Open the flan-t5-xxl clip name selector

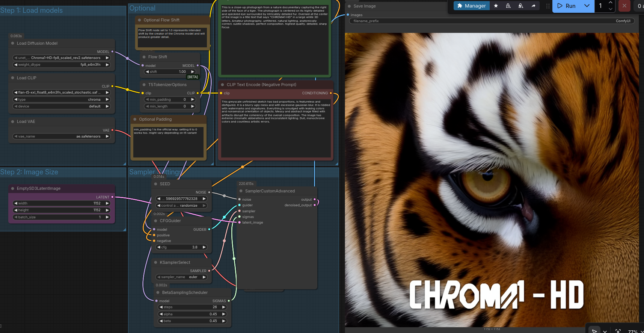click(x=62, y=92)
